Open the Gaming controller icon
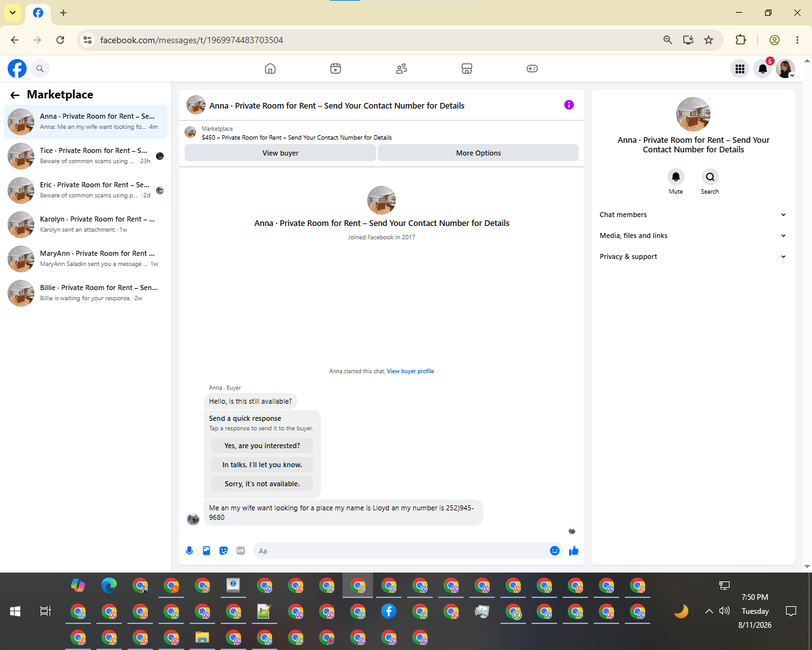Screen dimensions: 812x650 pos(532,69)
